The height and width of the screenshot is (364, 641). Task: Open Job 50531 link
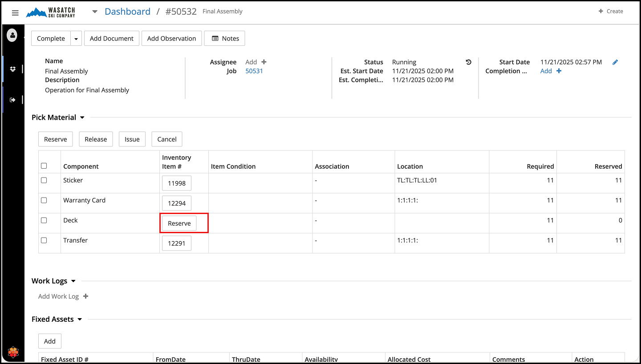pyautogui.click(x=254, y=71)
